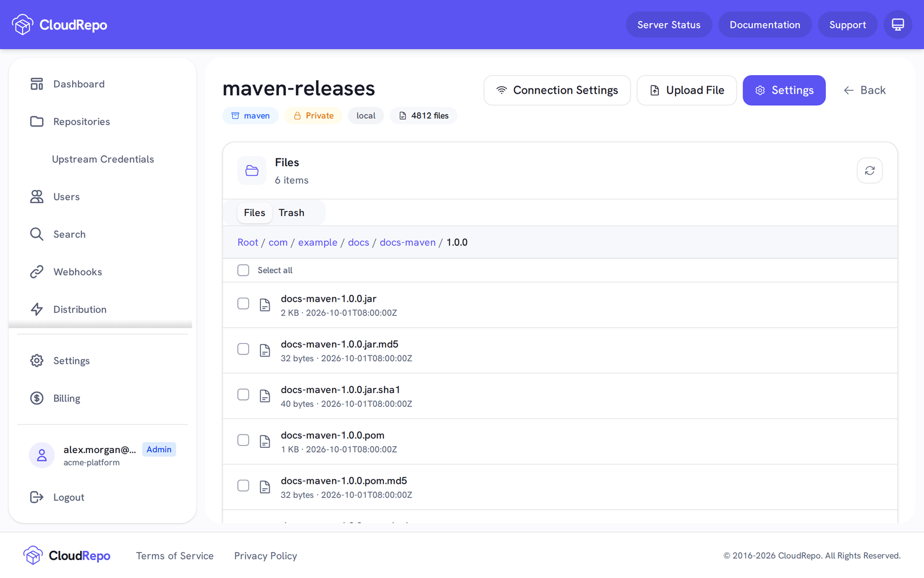Screen dimensions: 924x578
Task: Open repository Settings purple button
Action: pyautogui.click(x=784, y=90)
